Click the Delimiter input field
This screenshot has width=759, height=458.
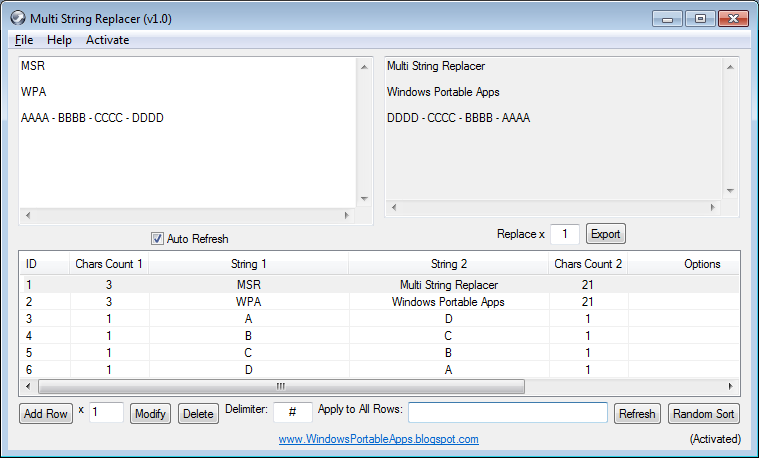point(293,413)
